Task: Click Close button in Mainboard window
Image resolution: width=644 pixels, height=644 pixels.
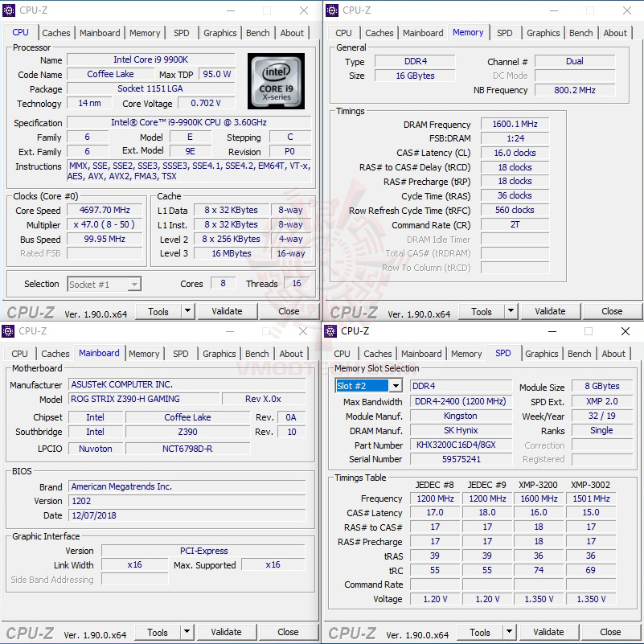Action: 288,632
